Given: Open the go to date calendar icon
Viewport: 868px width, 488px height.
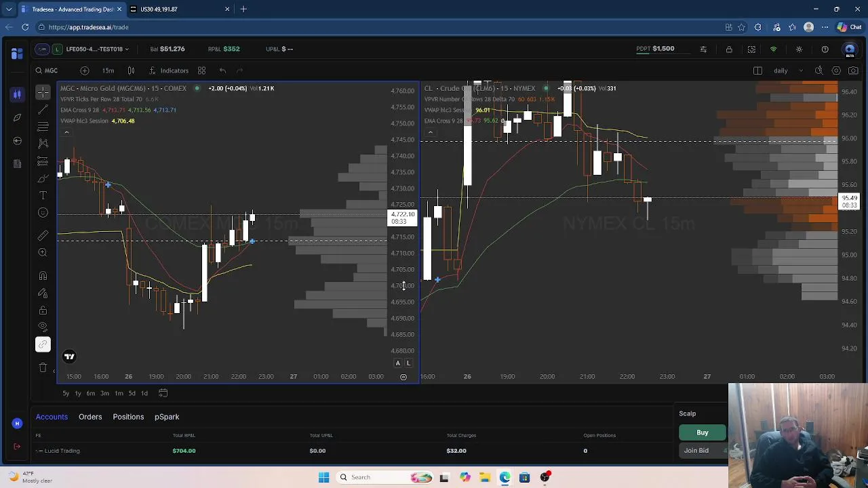Looking at the screenshot, I should (163, 393).
